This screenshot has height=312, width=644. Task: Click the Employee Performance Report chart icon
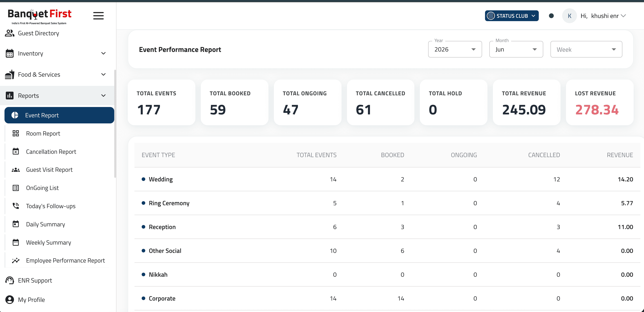tap(16, 260)
